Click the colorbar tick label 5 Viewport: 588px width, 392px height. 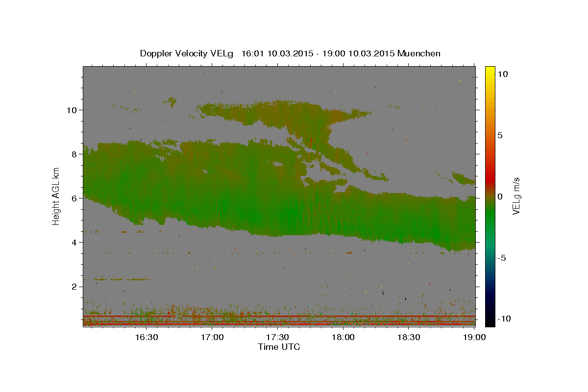(x=500, y=135)
